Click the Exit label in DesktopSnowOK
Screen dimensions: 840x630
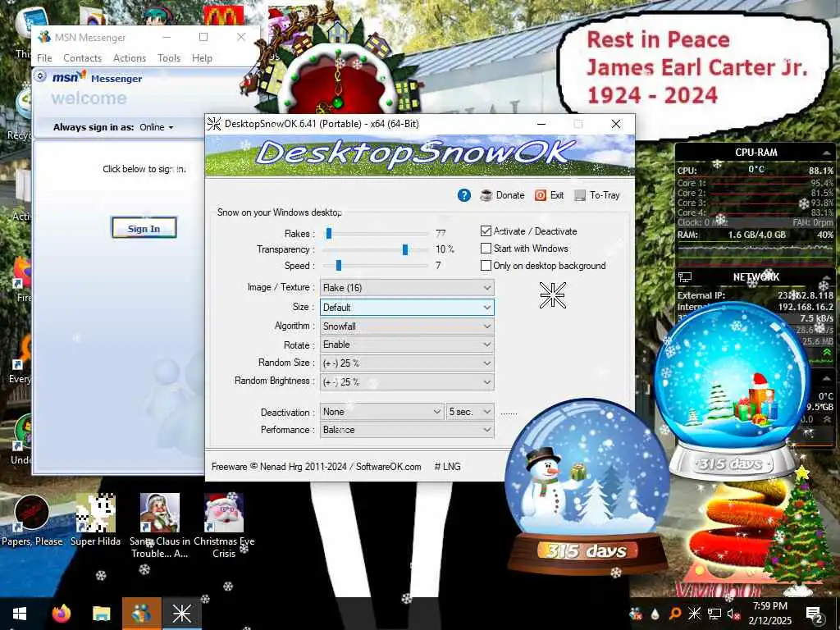point(557,195)
